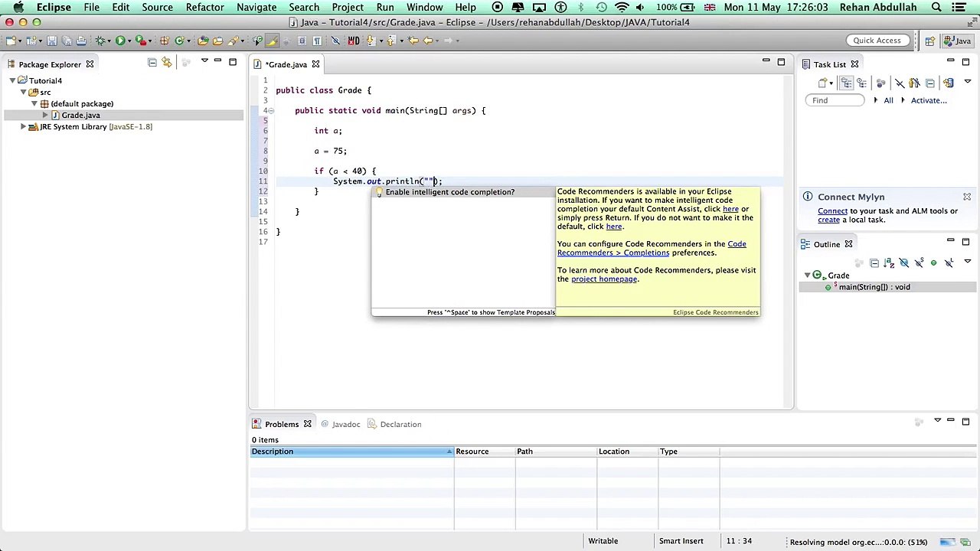Toggle Link with Editor in Package Explorer
The height and width of the screenshot is (551, 980).
point(167,63)
